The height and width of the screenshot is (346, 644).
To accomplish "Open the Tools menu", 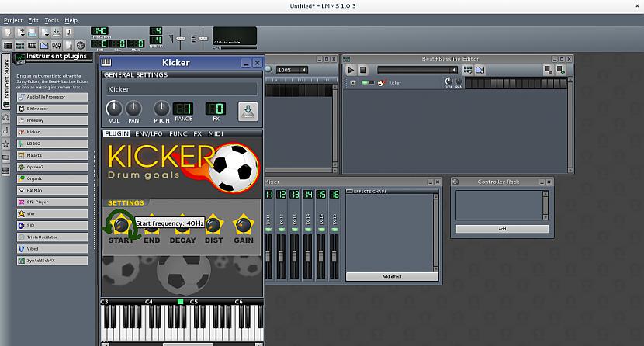I will click(51, 20).
